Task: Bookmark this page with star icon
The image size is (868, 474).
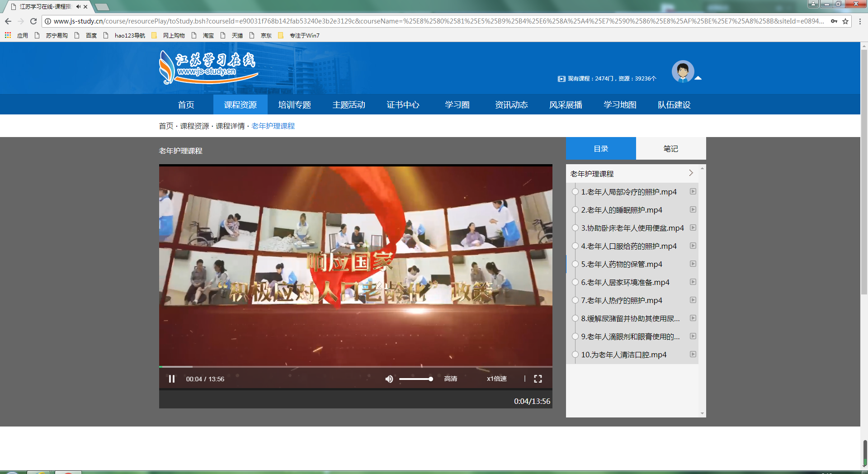Action: pos(845,21)
